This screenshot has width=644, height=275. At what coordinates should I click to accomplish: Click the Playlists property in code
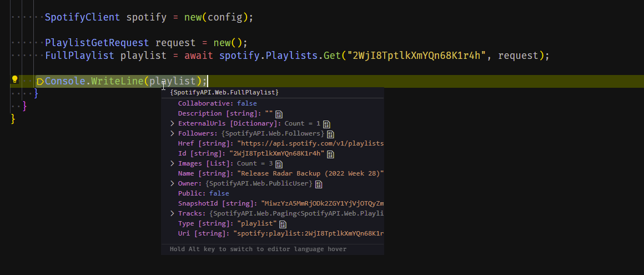coord(291,56)
